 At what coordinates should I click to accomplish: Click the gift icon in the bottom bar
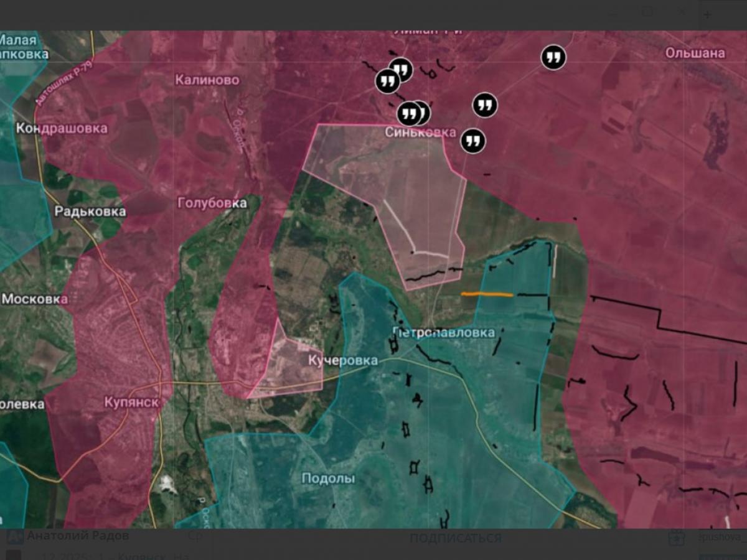click(x=672, y=538)
